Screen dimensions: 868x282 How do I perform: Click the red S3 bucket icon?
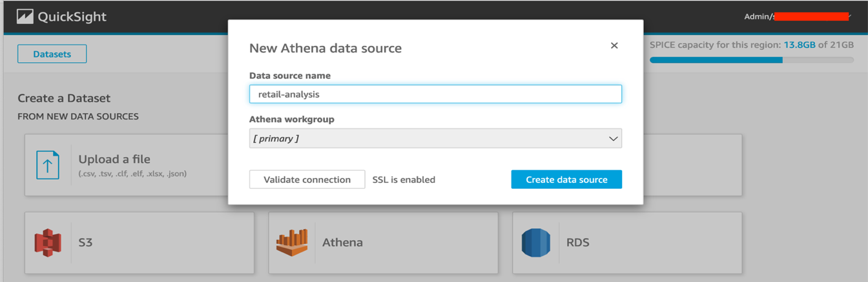click(x=47, y=243)
